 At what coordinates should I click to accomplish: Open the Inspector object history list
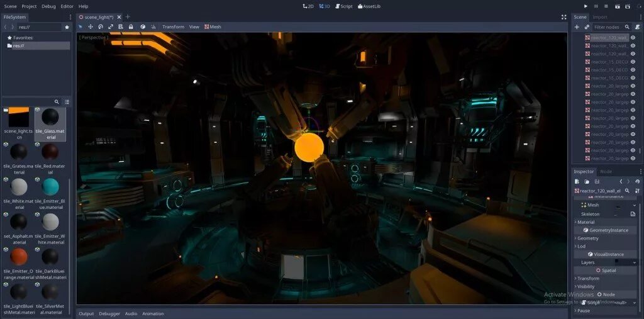pyautogui.click(x=637, y=182)
